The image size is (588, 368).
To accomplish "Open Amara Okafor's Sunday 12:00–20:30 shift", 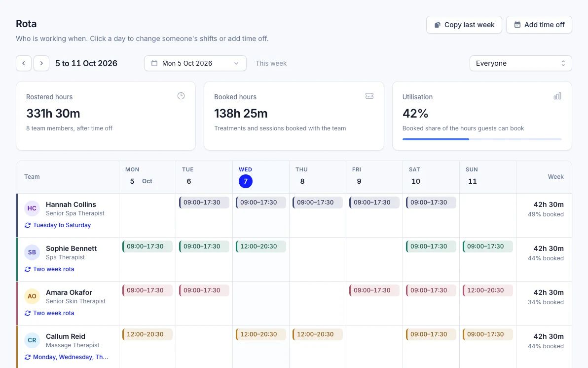I will pos(488,290).
